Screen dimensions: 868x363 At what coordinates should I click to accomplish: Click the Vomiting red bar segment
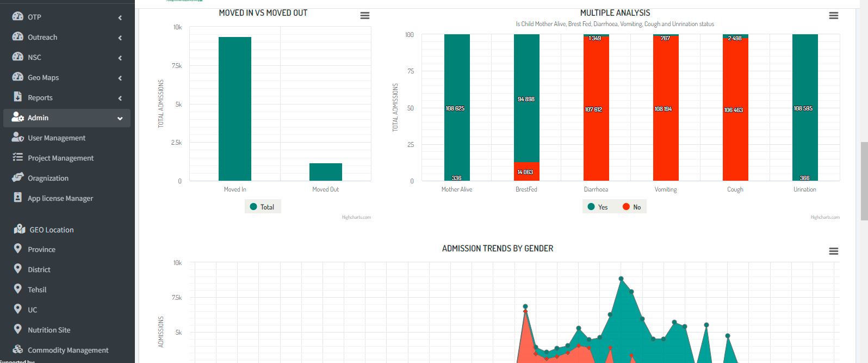(666, 108)
